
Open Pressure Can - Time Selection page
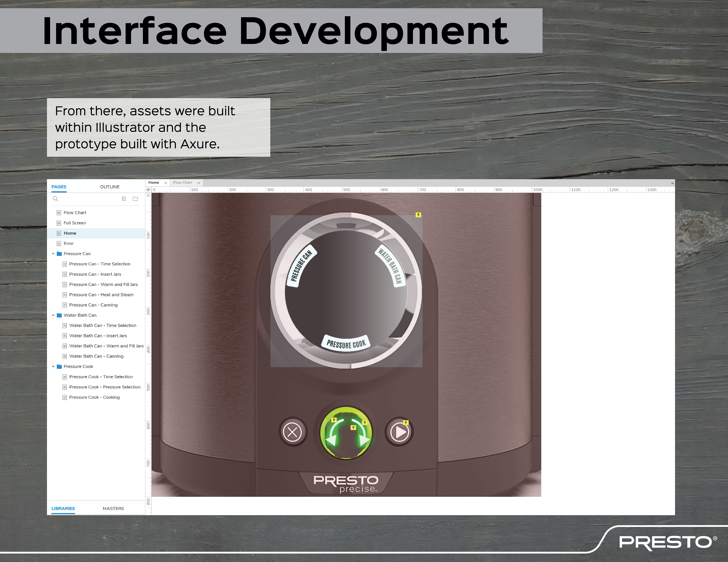[100, 264]
